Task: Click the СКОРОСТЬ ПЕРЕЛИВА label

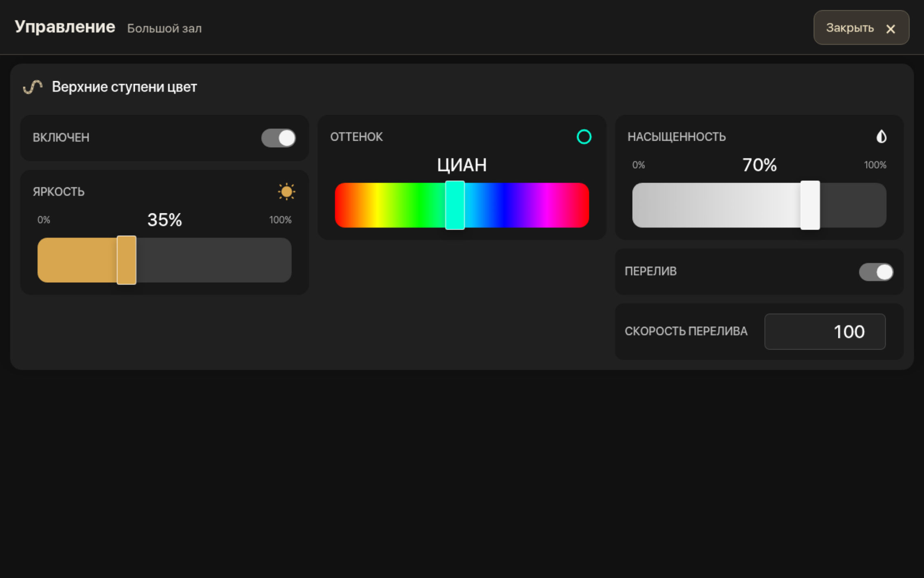Action: [686, 331]
